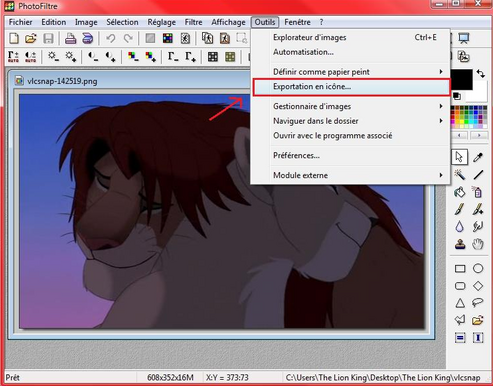Select the Hand scroll tool
The image size is (493, 386).
click(478, 244)
